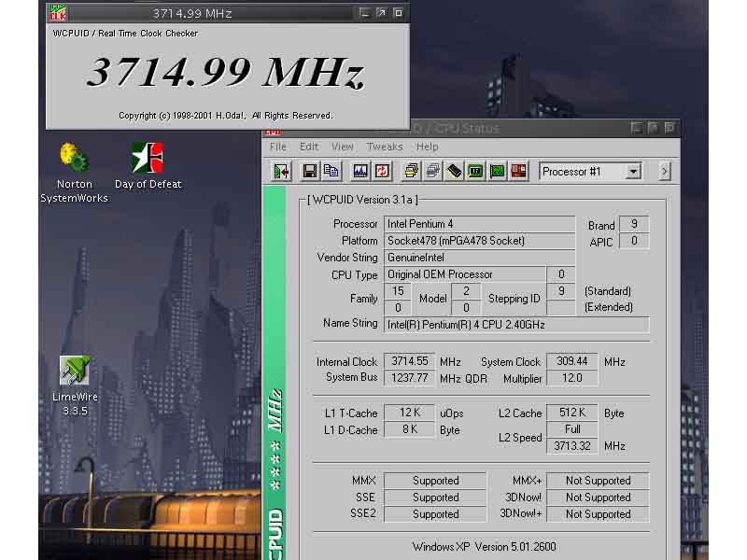This screenshot has width=747, height=560.
Task: Open the File menu
Action: [278, 147]
